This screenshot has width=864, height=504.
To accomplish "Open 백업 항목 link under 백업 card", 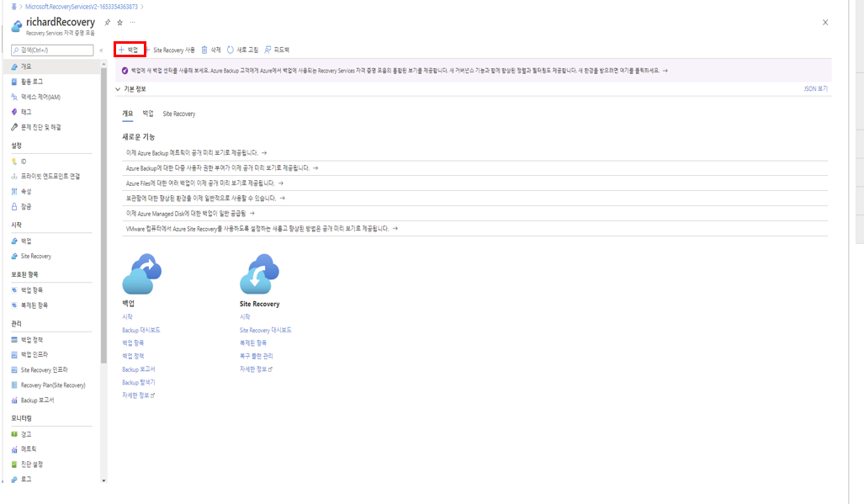I will (133, 342).
